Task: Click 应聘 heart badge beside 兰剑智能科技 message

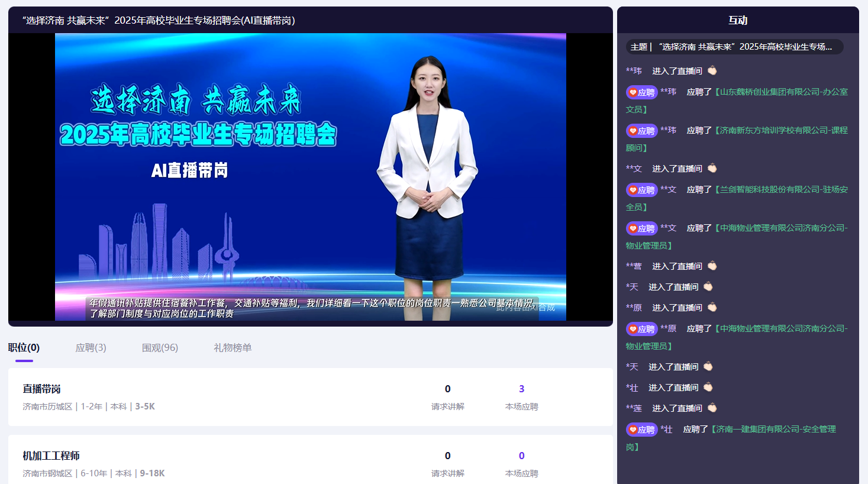Action: [641, 190]
